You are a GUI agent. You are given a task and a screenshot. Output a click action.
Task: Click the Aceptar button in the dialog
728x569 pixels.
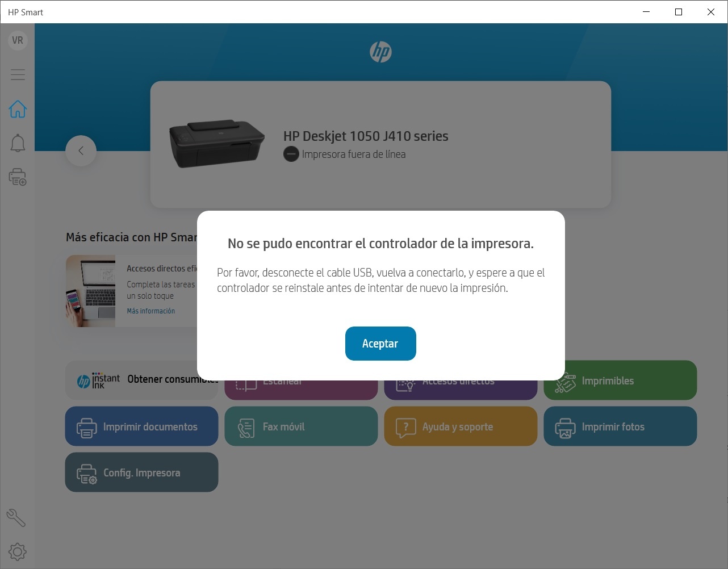point(380,344)
